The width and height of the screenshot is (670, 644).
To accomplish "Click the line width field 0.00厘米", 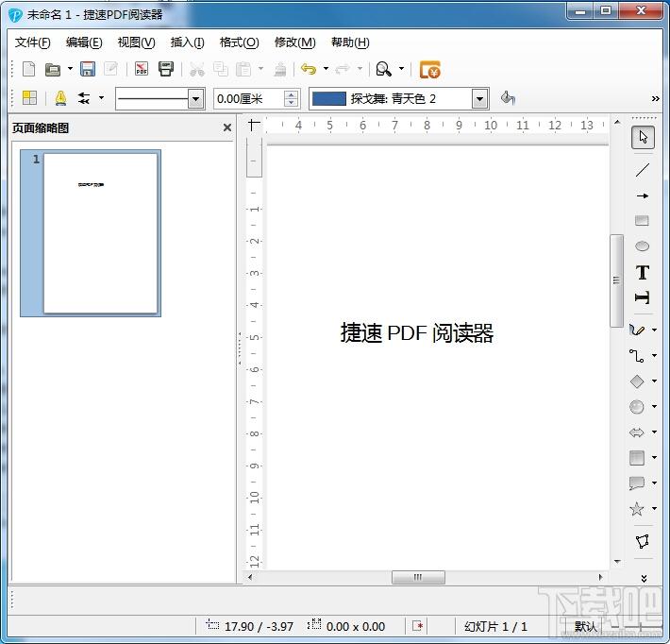I will pyautogui.click(x=248, y=99).
